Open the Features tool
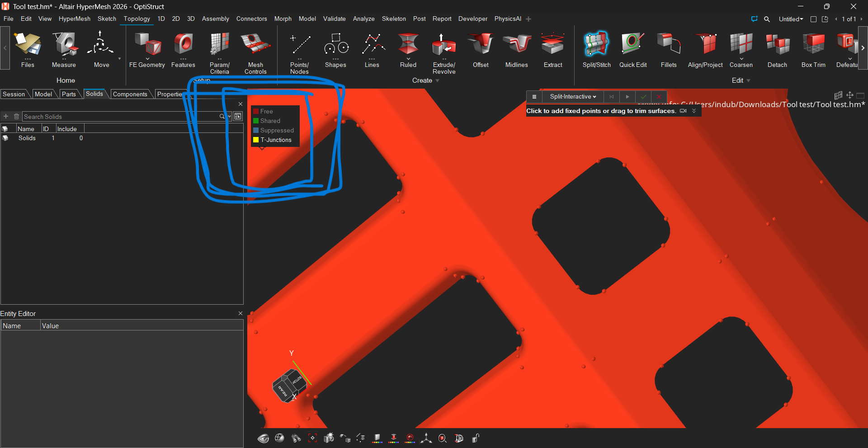Image resolution: width=868 pixels, height=448 pixels. pyautogui.click(x=183, y=50)
